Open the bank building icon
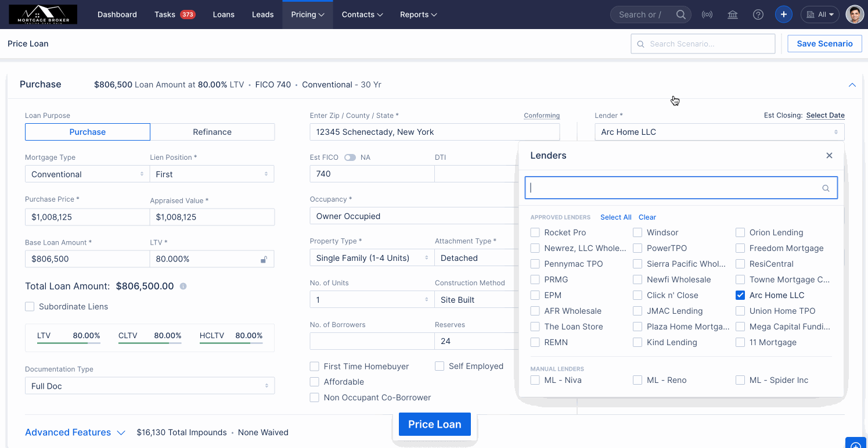Viewport: 868px width, 448px height. [733, 15]
